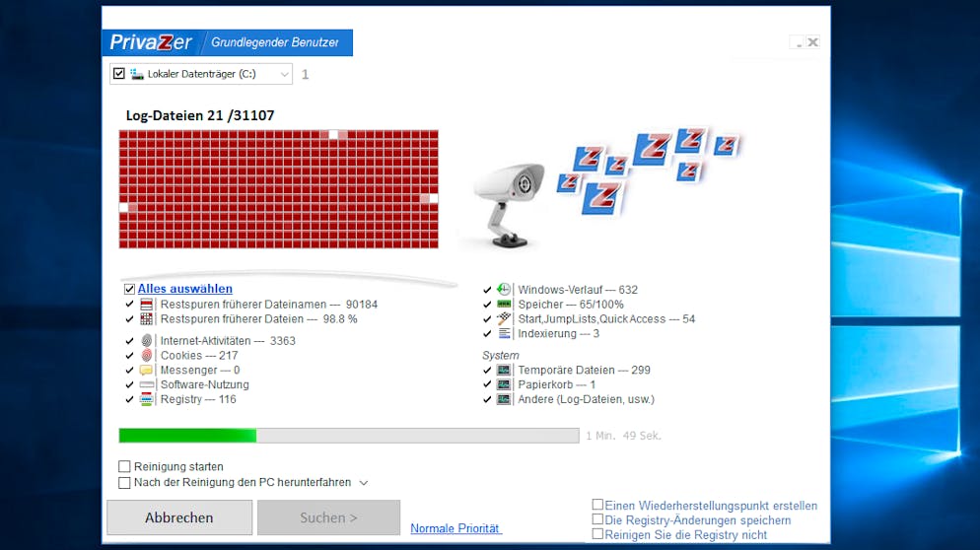Click the Internet-Aktivitäten --- 3363 entry

tap(228, 341)
